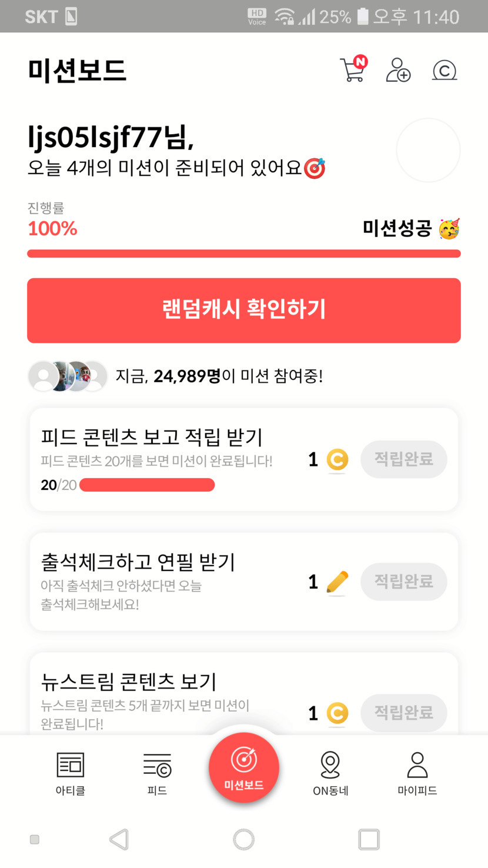This screenshot has height=868, width=488.
Task: Switch to the 피드 tab
Action: click(x=157, y=773)
